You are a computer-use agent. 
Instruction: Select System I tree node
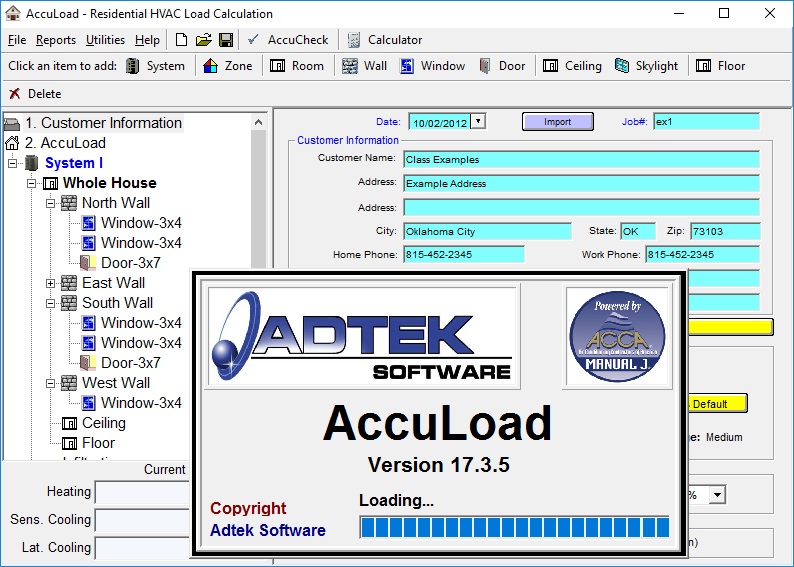[x=74, y=163]
